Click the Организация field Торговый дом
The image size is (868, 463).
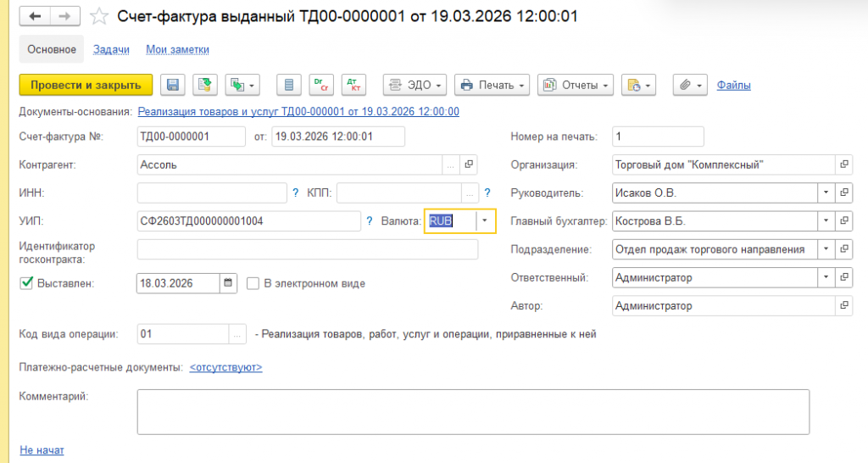click(724, 165)
